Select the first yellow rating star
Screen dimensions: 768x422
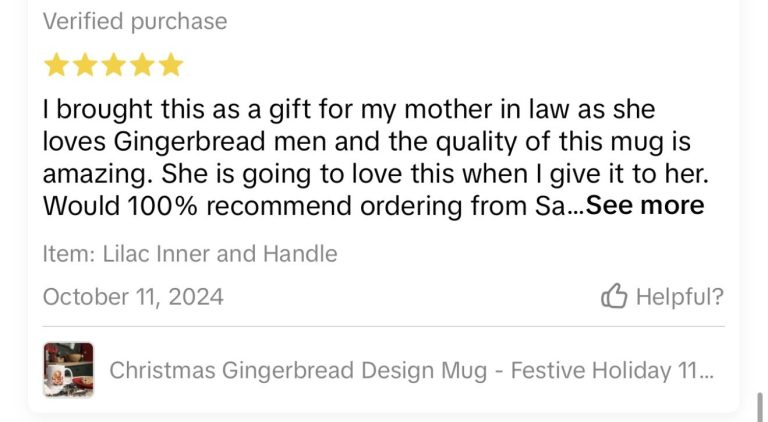click(x=56, y=65)
